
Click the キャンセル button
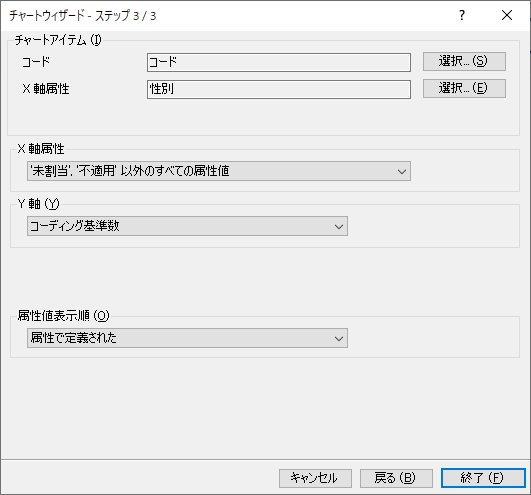315,478
